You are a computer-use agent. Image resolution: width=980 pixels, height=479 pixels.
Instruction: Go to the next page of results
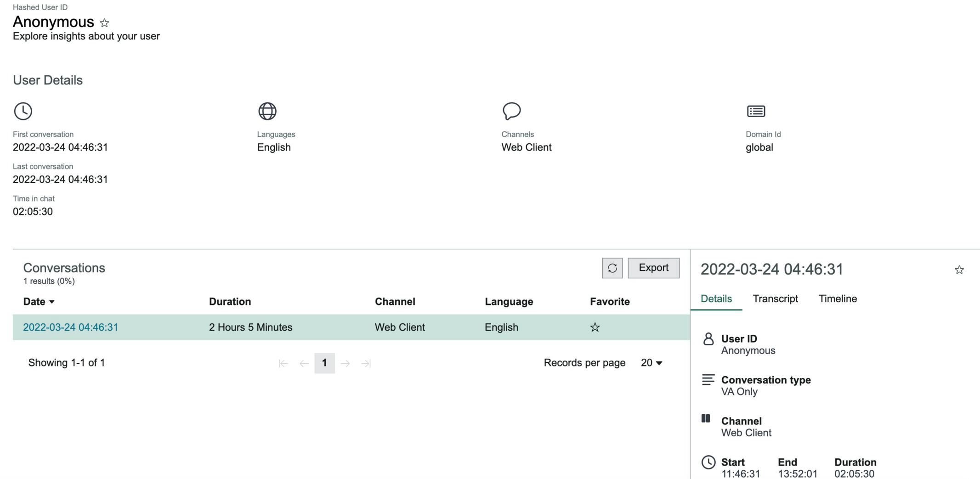[346, 363]
